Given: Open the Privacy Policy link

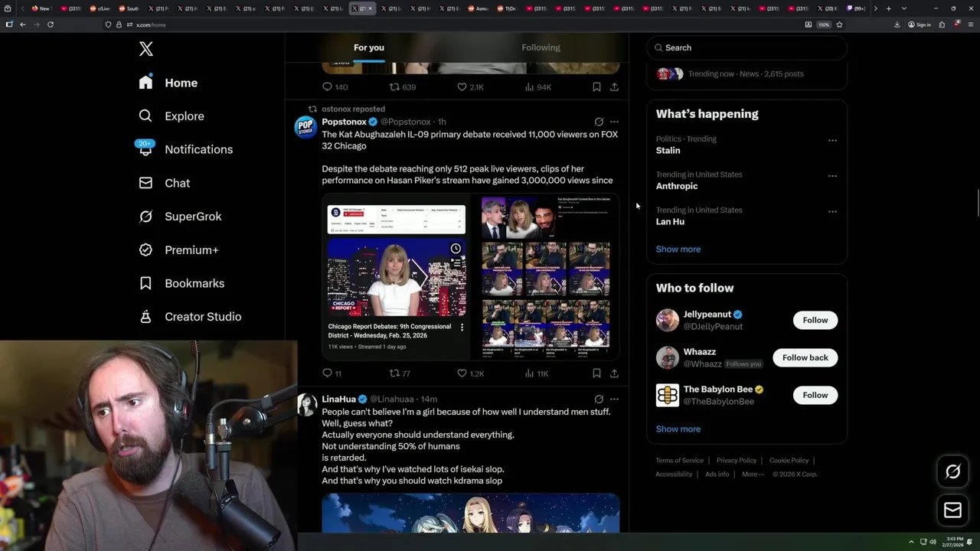Looking at the screenshot, I should [736, 461].
